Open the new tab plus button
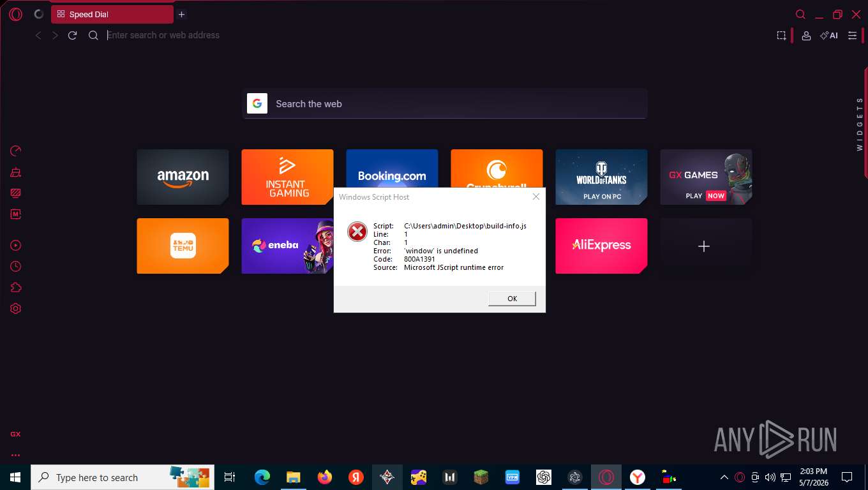 (x=181, y=14)
